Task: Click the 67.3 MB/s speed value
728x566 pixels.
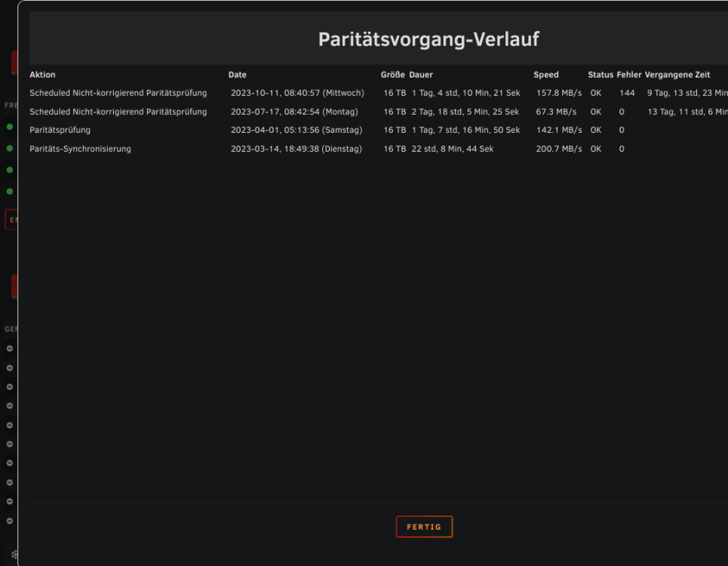Action: pyautogui.click(x=556, y=112)
